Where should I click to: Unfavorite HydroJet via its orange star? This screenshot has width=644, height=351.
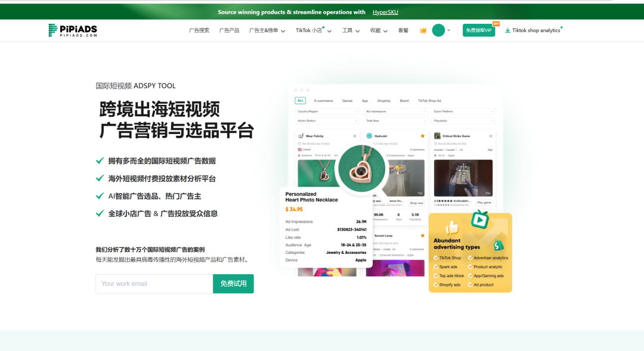[423, 136]
